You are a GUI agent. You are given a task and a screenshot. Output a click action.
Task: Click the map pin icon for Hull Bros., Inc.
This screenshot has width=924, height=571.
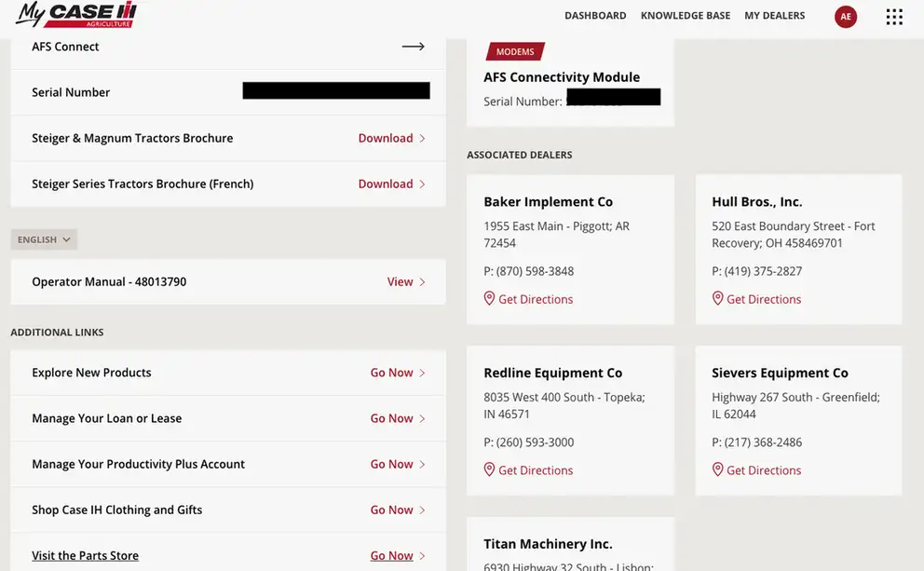(x=717, y=298)
